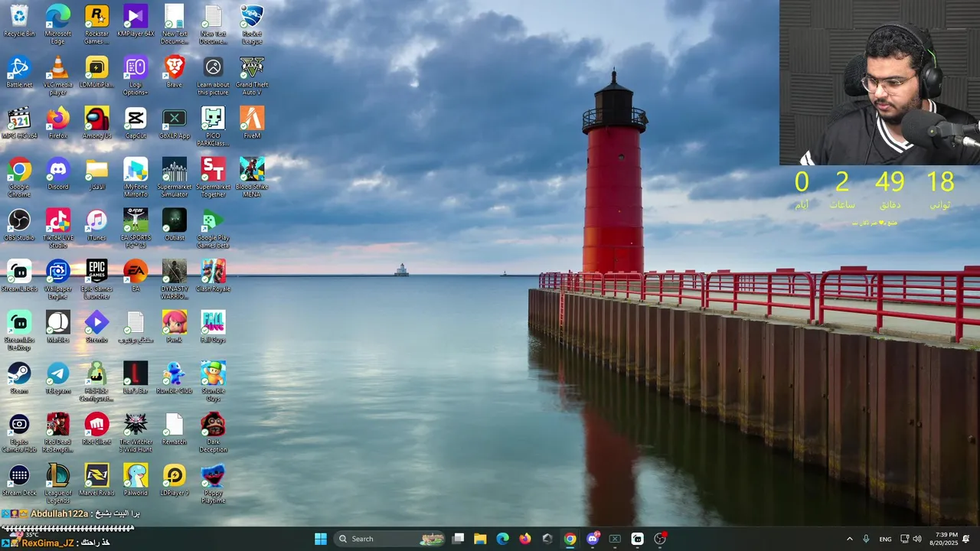Open OBS Studio desktop shortcut

(x=19, y=225)
